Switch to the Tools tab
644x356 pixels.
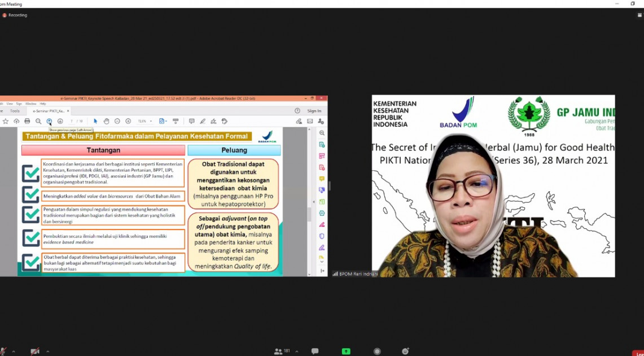tap(15, 111)
